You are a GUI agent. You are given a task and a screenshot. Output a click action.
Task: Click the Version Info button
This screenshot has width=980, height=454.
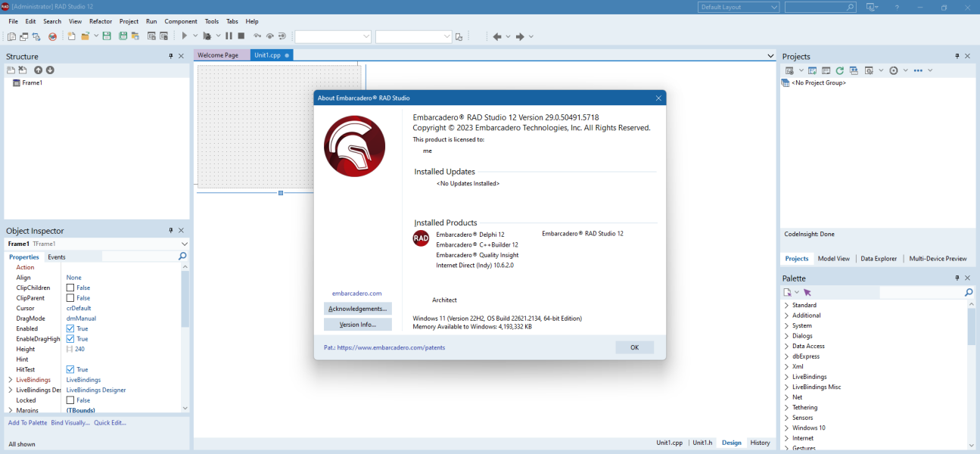coord(358,325)
